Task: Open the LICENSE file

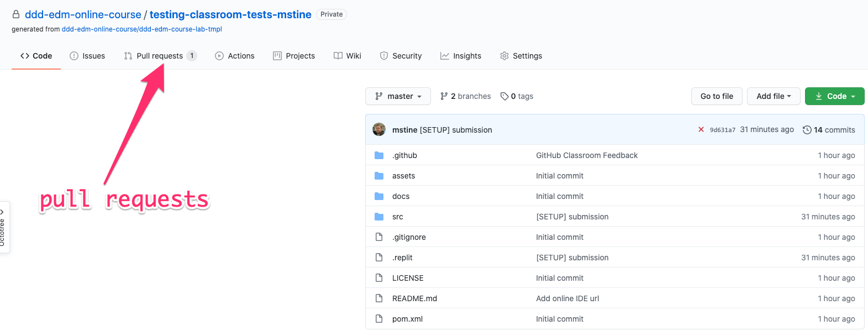Action: [x=408, y=278]
